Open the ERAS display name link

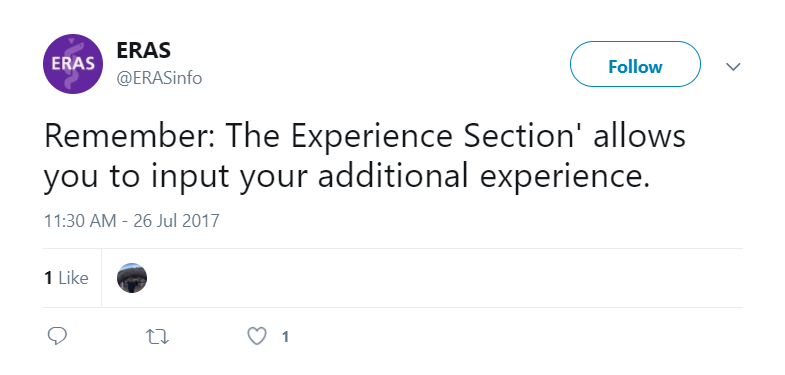[143, 51]
